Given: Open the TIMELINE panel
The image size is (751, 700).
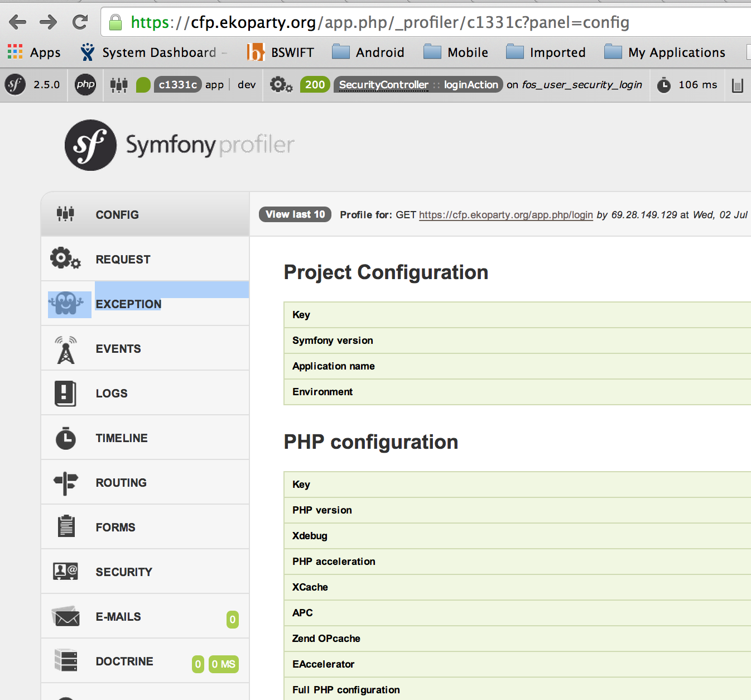Looking at the screenshot, I should click(145, 438).
